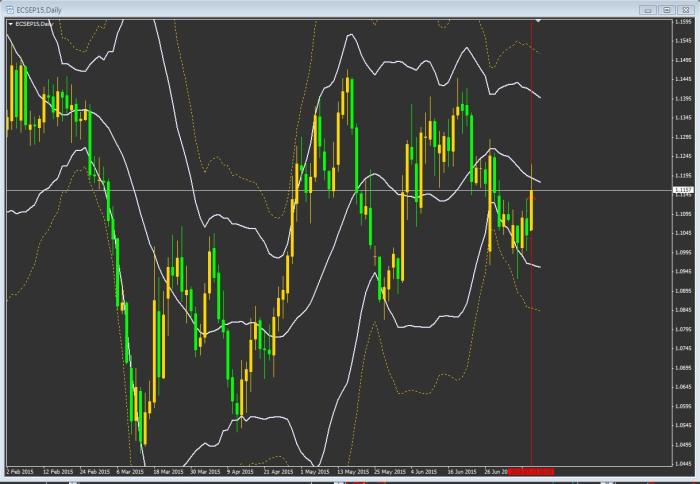Click the current price label 1.1157
Image resolution: width=700 pixels, height=484 pixels.
click(x=683, y=190)
